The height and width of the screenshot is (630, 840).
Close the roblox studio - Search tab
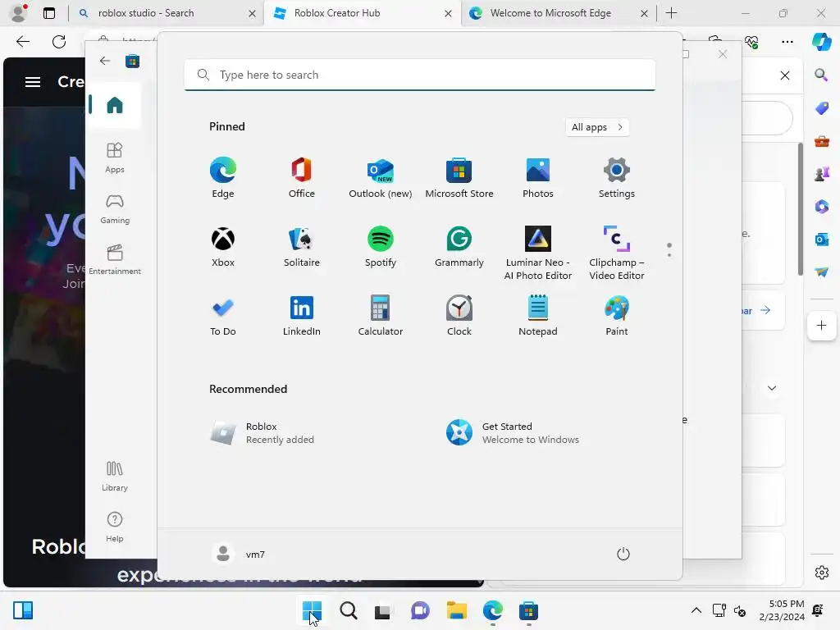252,13
